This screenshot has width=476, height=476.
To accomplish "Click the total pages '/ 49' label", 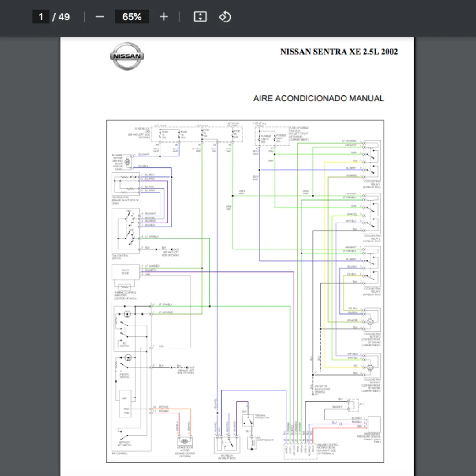I will coord(61,17).
